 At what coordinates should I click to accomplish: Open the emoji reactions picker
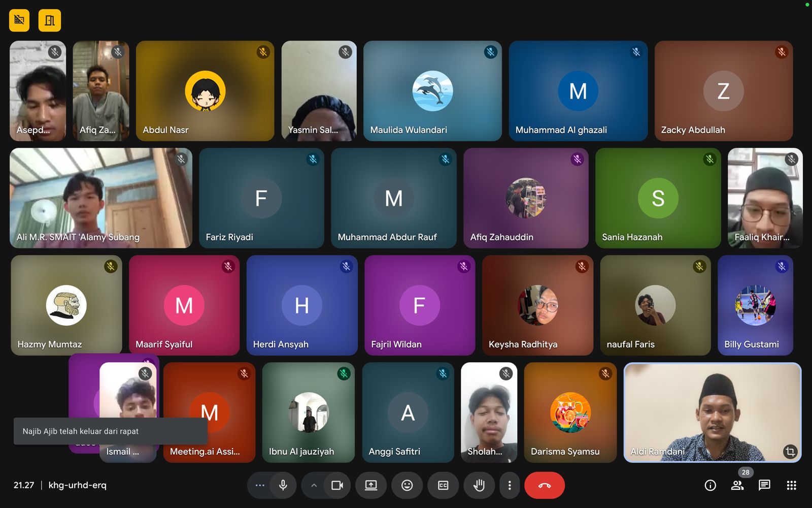click(x=407, y=485)
